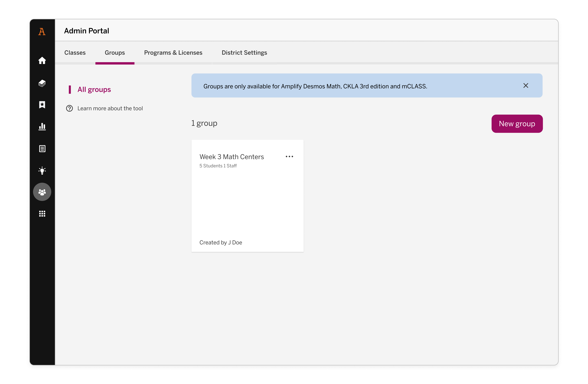Open the highlighted groups people icon
The height and width of the screenshot is (384, 588).
coord(42,192)
